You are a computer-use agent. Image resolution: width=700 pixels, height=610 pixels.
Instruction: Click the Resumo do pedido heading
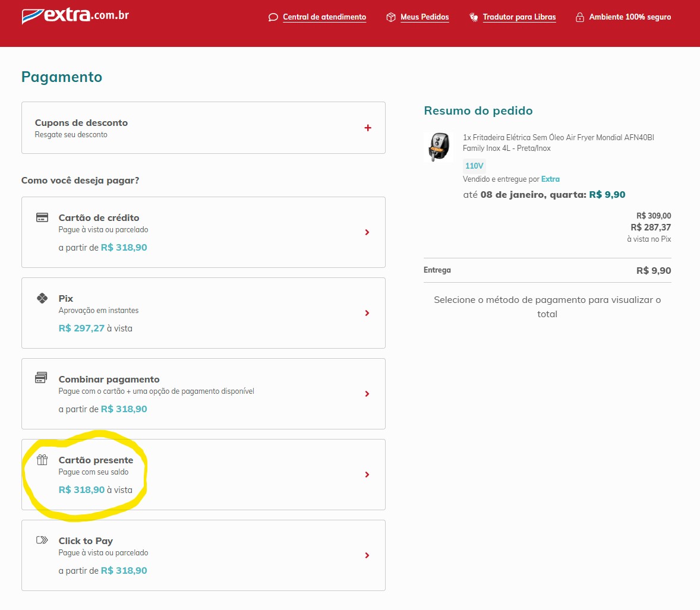[478, 110]
